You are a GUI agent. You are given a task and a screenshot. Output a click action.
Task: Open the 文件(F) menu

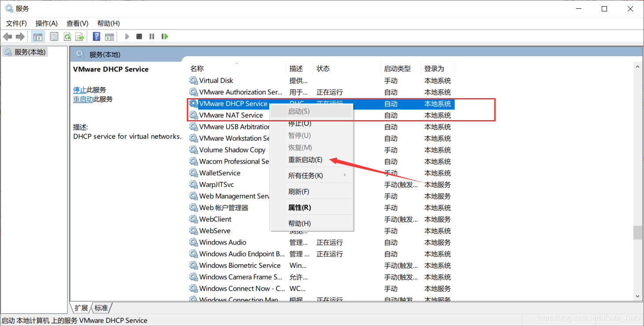pos(16,23)
